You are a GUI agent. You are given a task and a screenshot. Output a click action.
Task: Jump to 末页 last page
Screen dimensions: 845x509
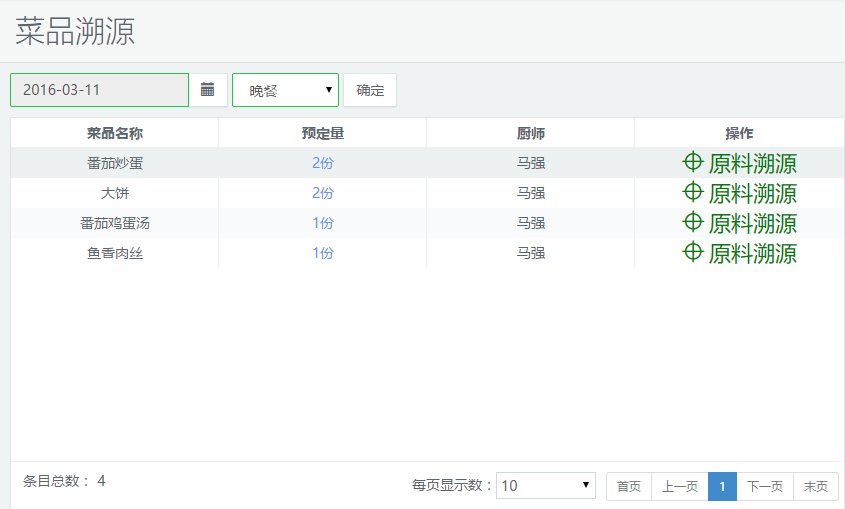point(816,486)
